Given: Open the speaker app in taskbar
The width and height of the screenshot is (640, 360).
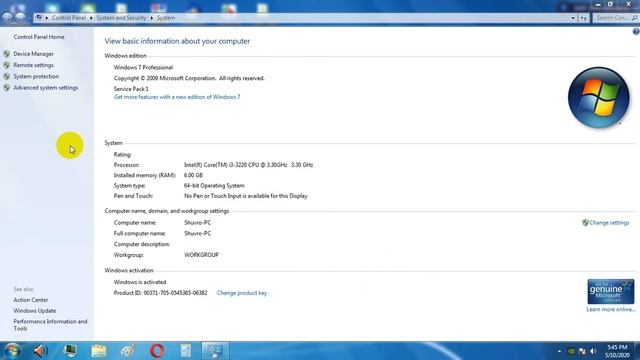Looking at the screenshot, I should 40,351.
